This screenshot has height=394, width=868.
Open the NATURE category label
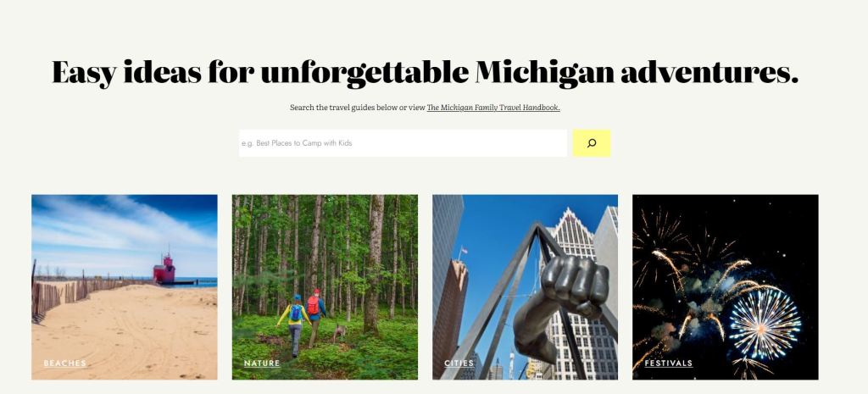point(262,363)
